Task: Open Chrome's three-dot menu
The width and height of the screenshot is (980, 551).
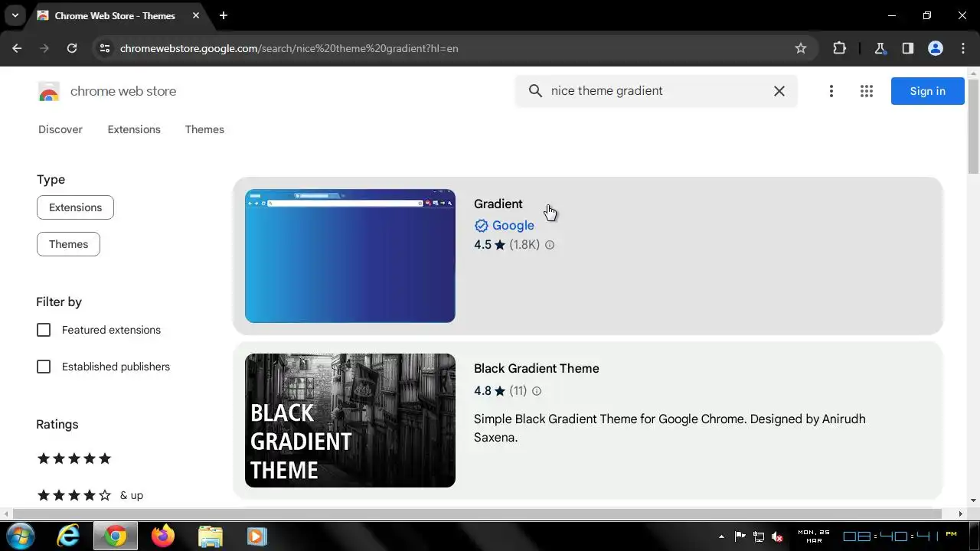Action: [962, 48]
